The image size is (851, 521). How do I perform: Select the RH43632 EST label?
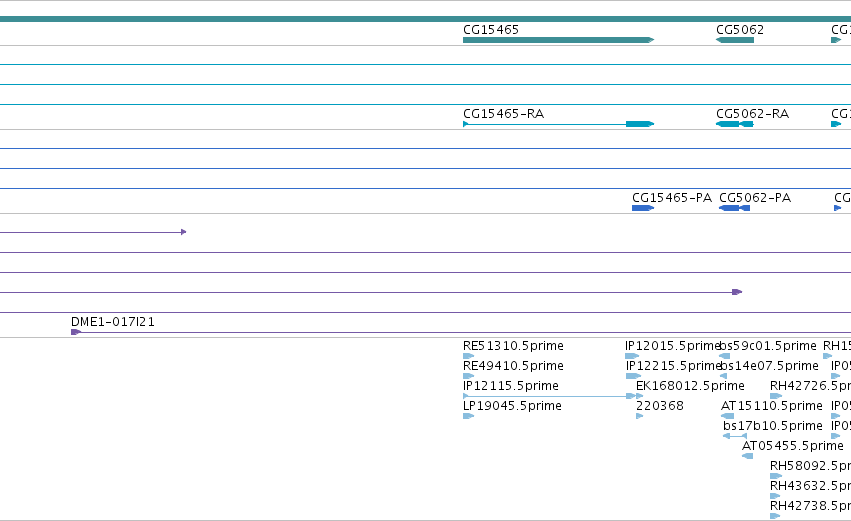click(x=810, y=486)
